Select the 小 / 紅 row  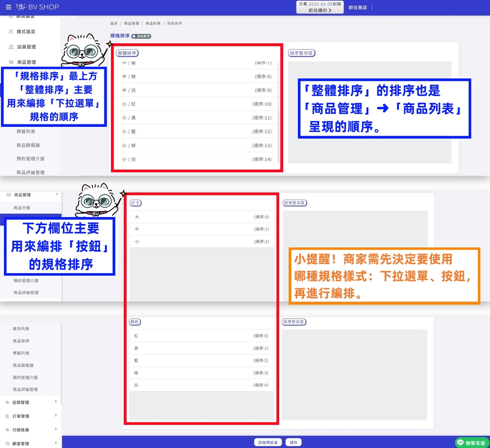pyautogui.click(x=197, y=104)
